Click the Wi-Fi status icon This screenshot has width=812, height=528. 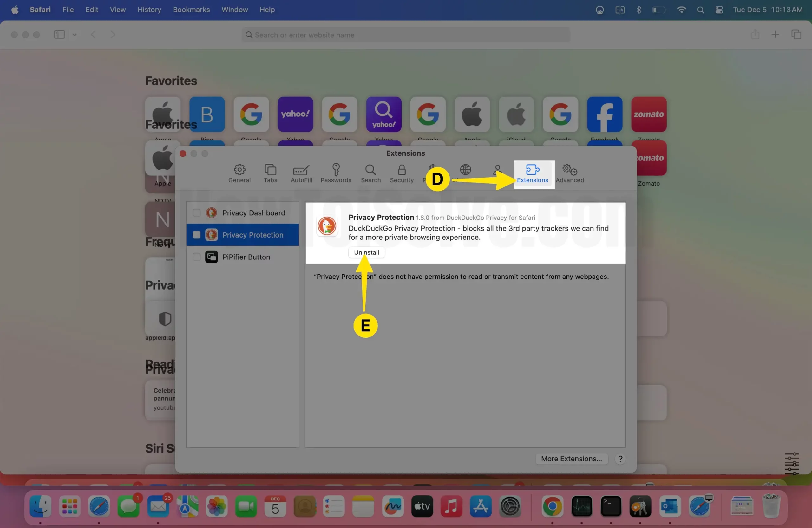pos(681,10)
